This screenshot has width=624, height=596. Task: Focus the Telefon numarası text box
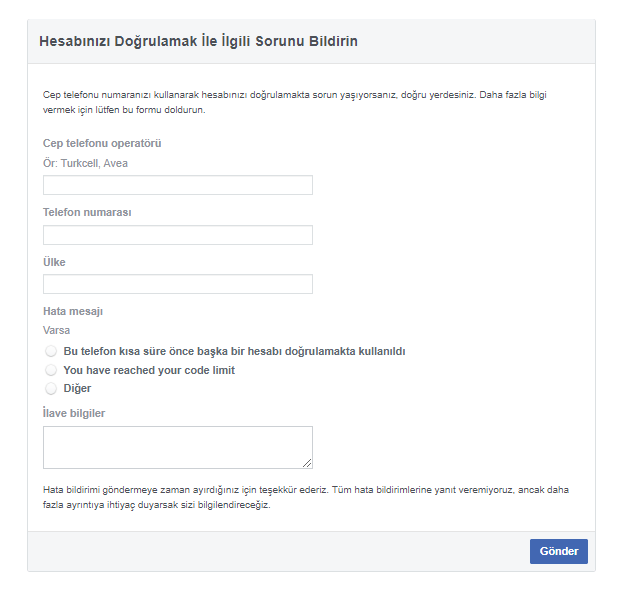(x=177, y=235)
